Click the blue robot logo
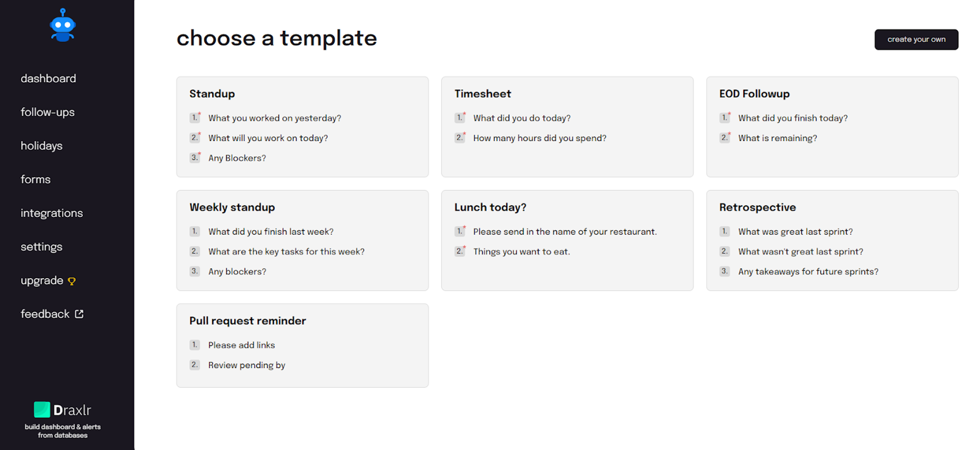Image resolution: width=980 pixels, height=450 pixels. [x=63, y=25]
